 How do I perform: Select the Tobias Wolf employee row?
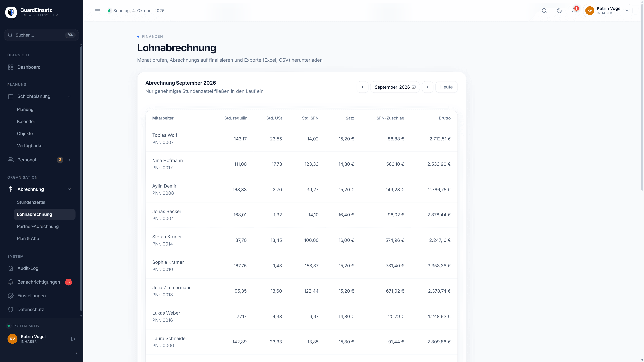[302, 139]
